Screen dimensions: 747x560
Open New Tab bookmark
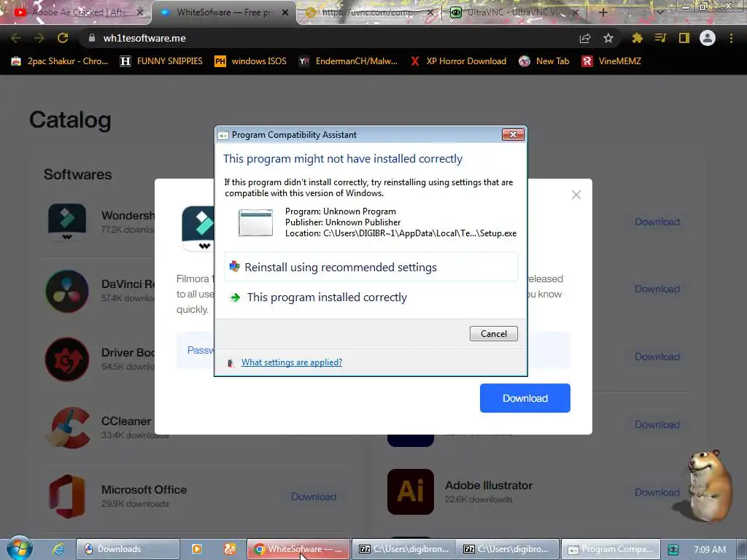544,61
